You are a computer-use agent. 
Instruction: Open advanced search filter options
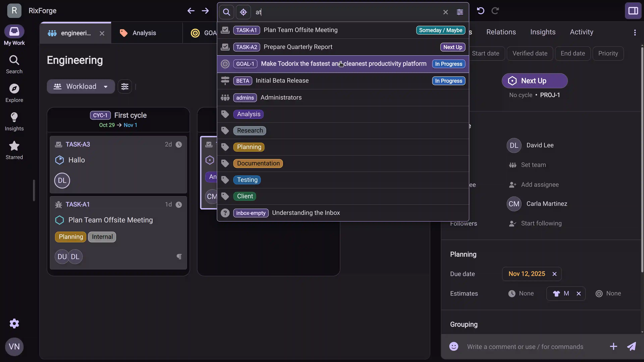pos(460,12)
